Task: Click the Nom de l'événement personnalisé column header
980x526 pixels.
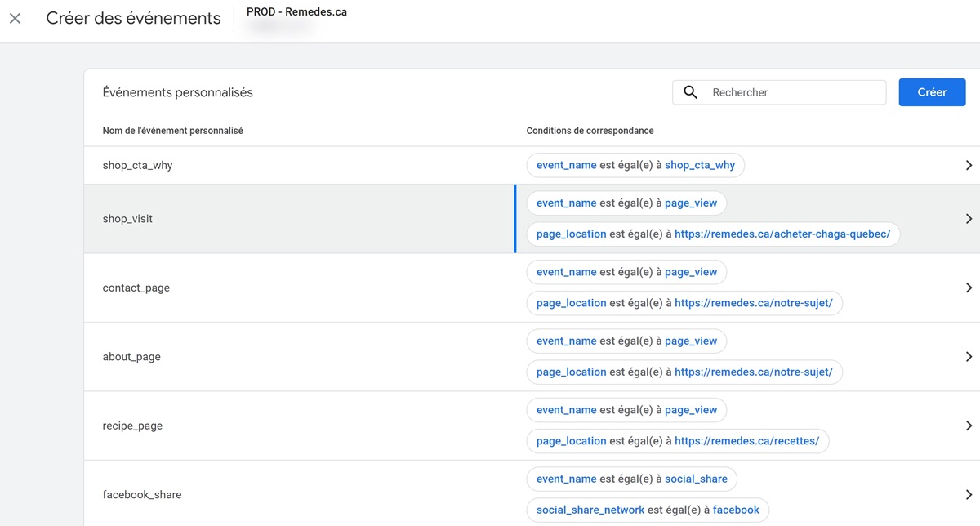Action: point(172,131)
